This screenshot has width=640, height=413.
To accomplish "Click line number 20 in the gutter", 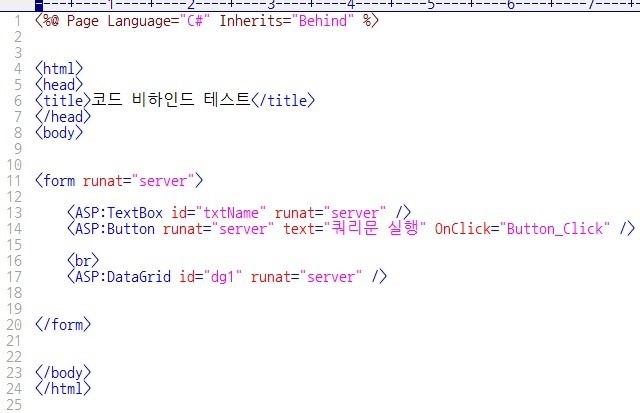I will click(x=14, y=325).
